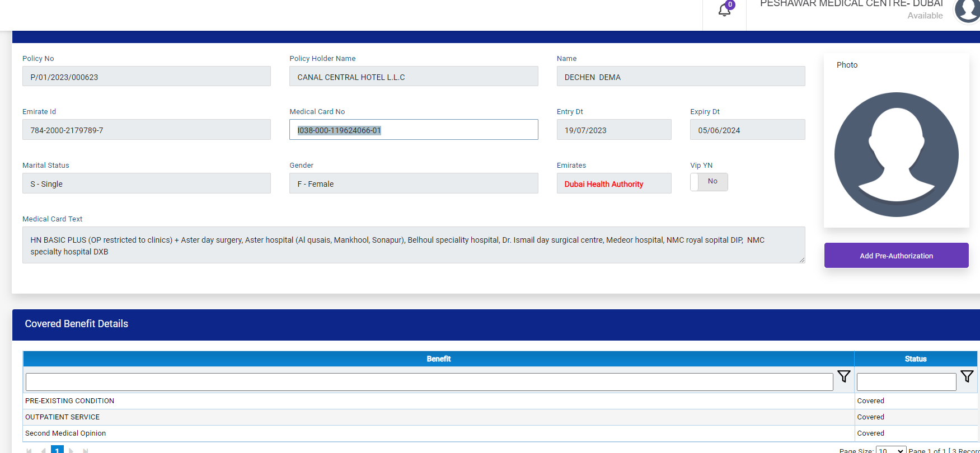The height and width of the screenshot is (453, 980).
Task: Click the Medical Card No field
Action: [413, 130]
